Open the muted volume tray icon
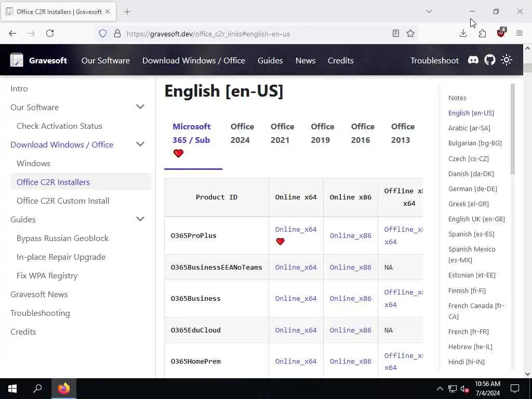 tap(465, 389)
